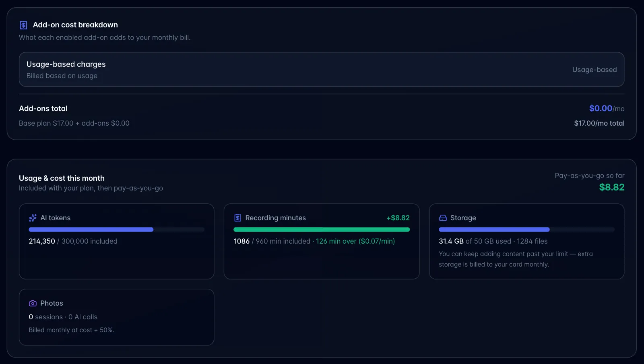Click the Storage drive icon

[x=443, y=218]
